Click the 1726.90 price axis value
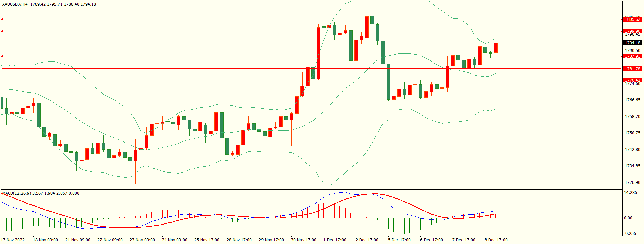The height and width of the screenshot is (244, 644). (632, 182)
